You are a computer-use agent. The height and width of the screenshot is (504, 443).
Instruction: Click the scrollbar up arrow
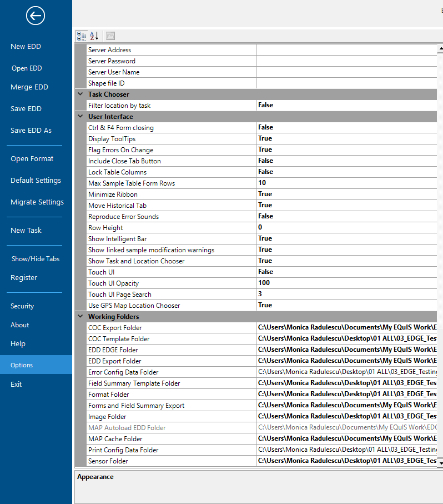440,48
